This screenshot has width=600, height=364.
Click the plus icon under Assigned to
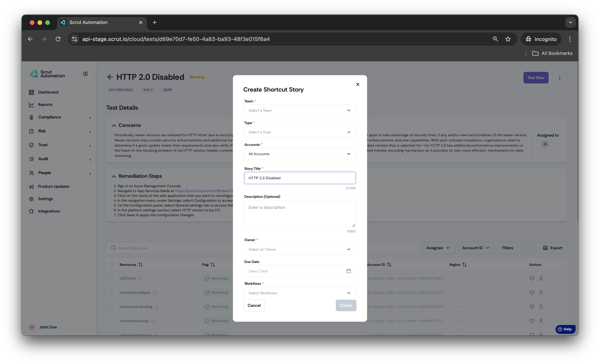click(x=545, y=144)
